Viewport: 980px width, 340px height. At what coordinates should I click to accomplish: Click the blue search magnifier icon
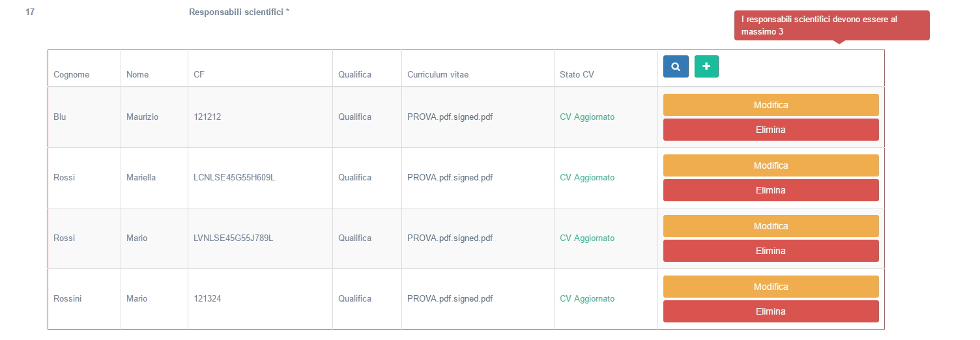coord(676,66)
